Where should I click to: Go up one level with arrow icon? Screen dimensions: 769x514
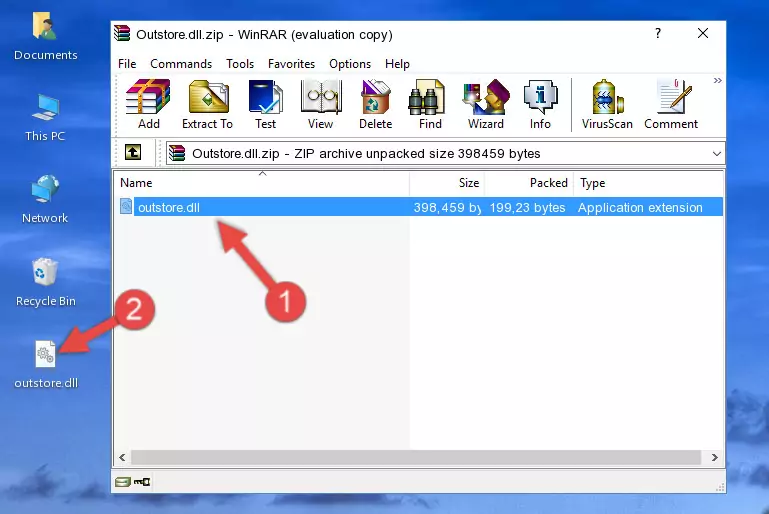[133, 153]
